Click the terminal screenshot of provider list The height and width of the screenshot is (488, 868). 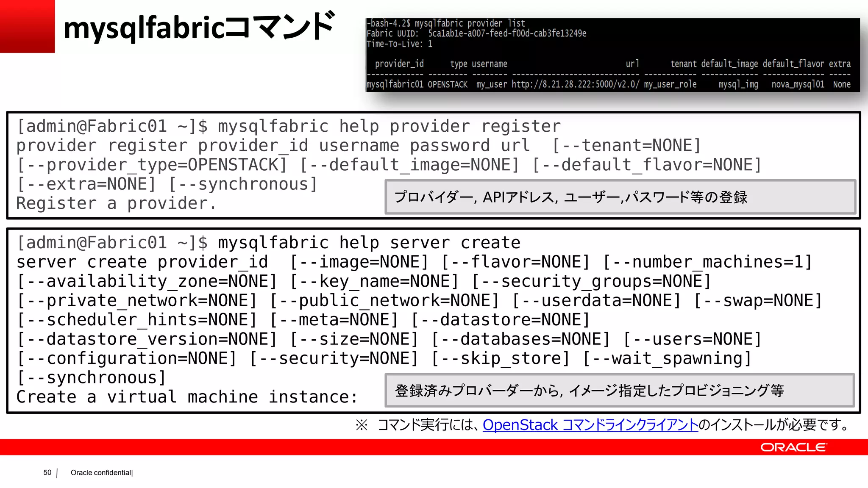tap(612, 55)
